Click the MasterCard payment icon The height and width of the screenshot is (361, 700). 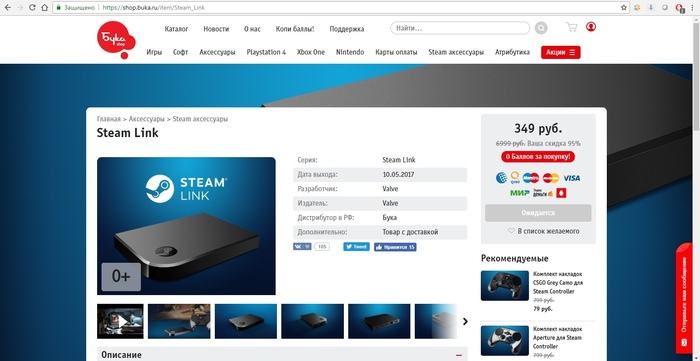(x=551, y=178)
